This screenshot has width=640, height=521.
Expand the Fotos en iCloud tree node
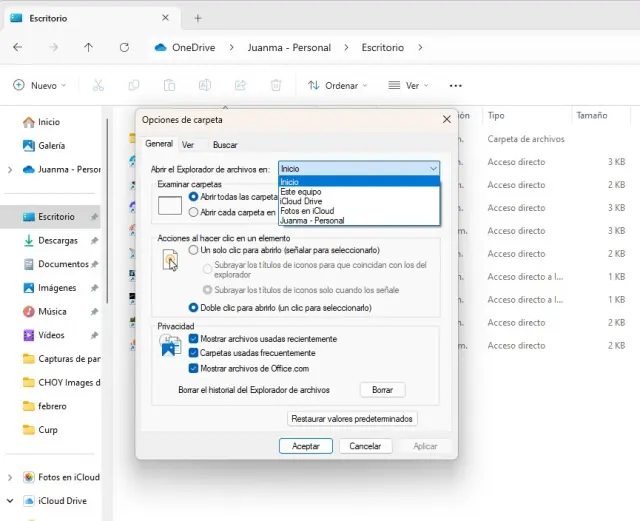tap(10, 477)
